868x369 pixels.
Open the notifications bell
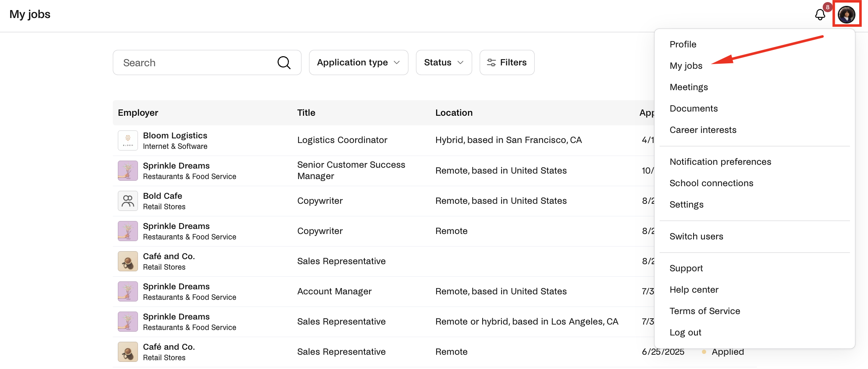click(820, 15)
